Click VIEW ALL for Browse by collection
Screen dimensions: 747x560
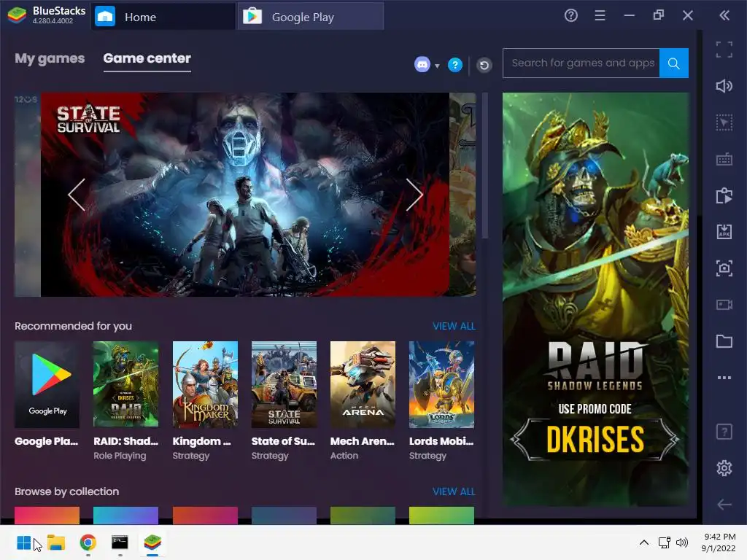454,491
